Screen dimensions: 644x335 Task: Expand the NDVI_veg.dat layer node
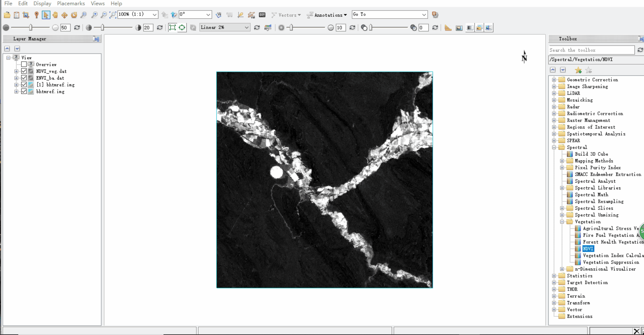(16, 71)
